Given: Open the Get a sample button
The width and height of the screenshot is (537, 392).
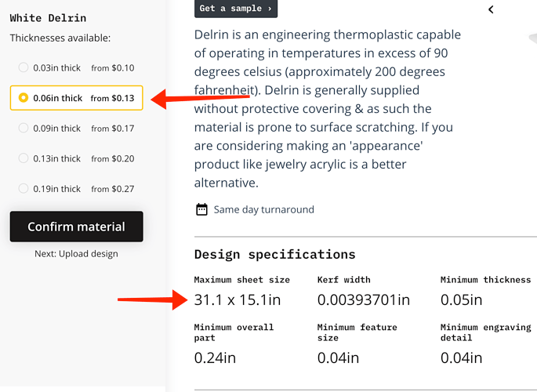Looking at the screenshot, I should coord(236,9).
